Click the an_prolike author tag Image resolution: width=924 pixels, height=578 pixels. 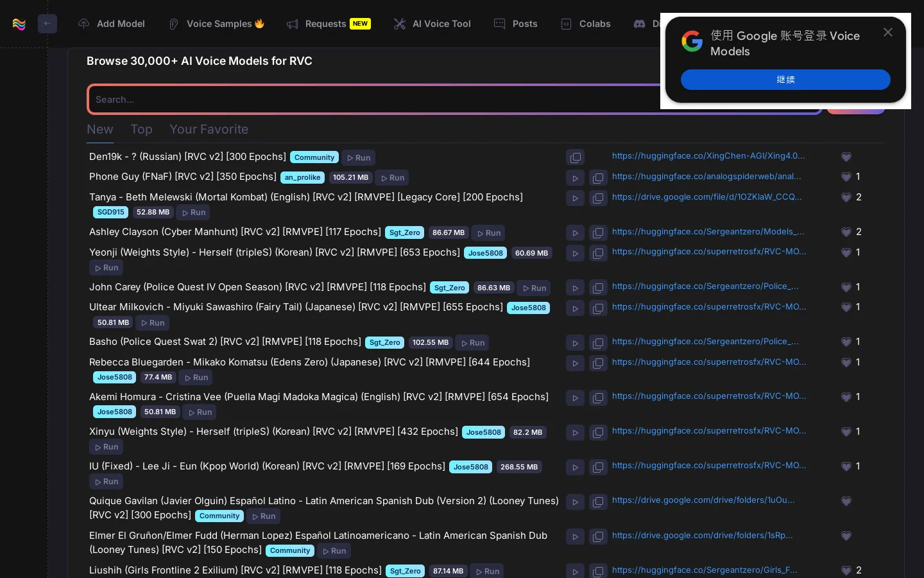(302, 177)
